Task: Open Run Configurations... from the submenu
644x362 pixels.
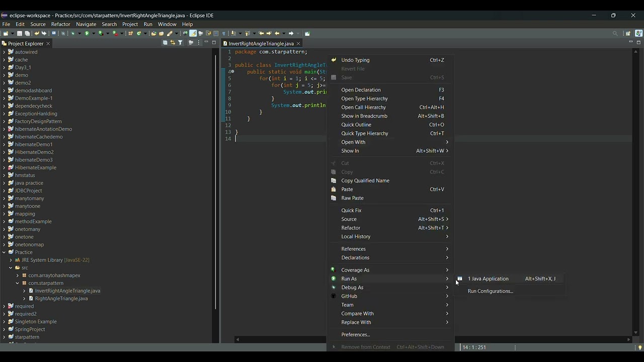Action: point(490,291)
